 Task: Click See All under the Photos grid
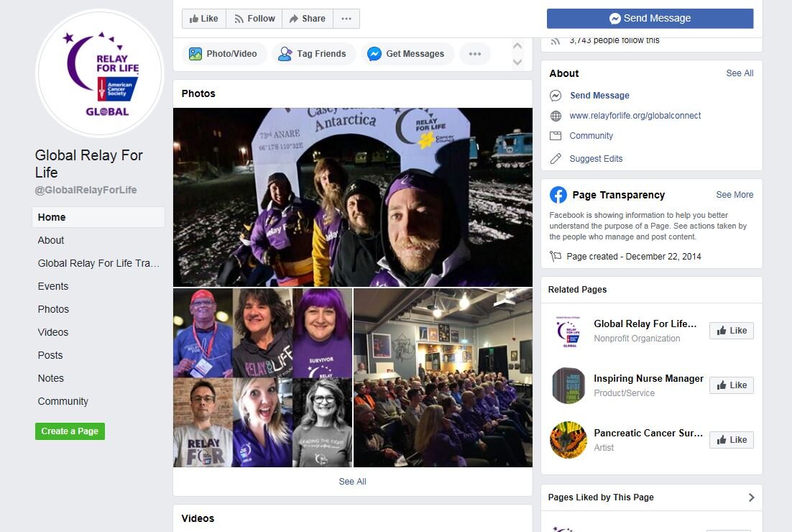353,482
